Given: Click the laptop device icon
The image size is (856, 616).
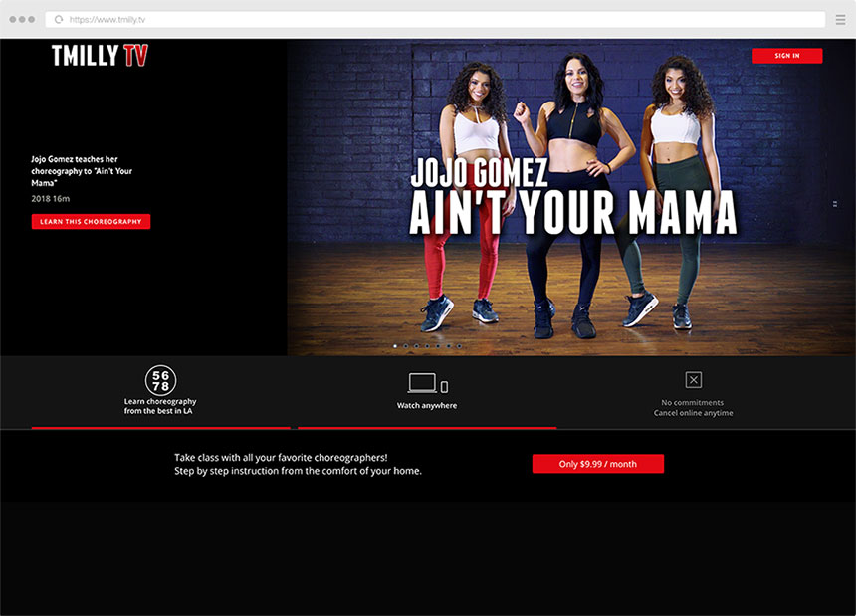Looking at the screenshot, I should pyautogui.click(x=421, y=383).
